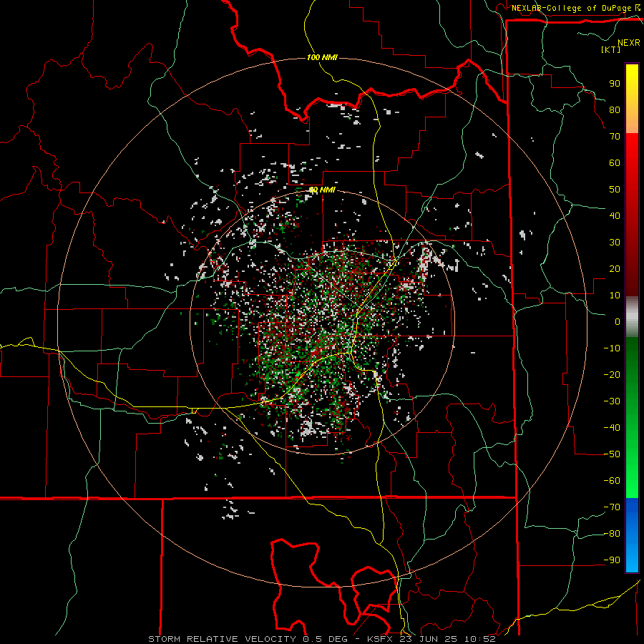Screen dimensions: 644x644
Task: Select the 0 value on velocity scale
Action: (618, 321)
